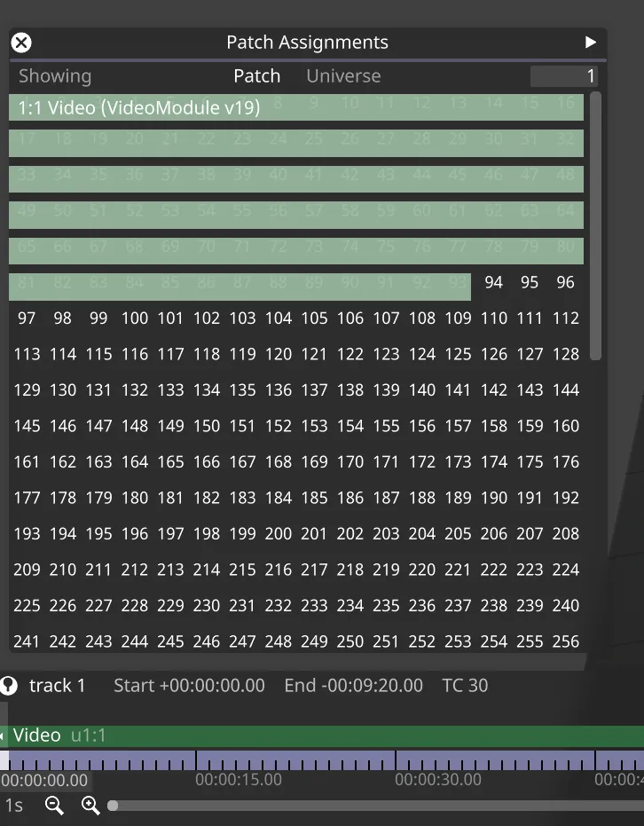Open the TC 30 timecode setting

(x=465, y=685)
